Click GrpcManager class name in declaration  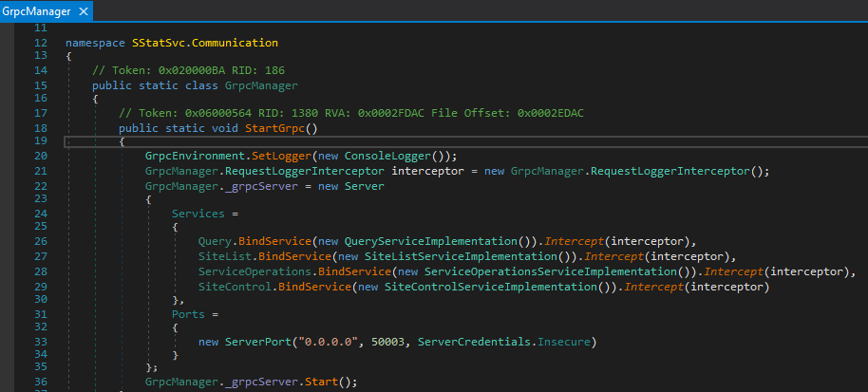(x=261, y=85)
